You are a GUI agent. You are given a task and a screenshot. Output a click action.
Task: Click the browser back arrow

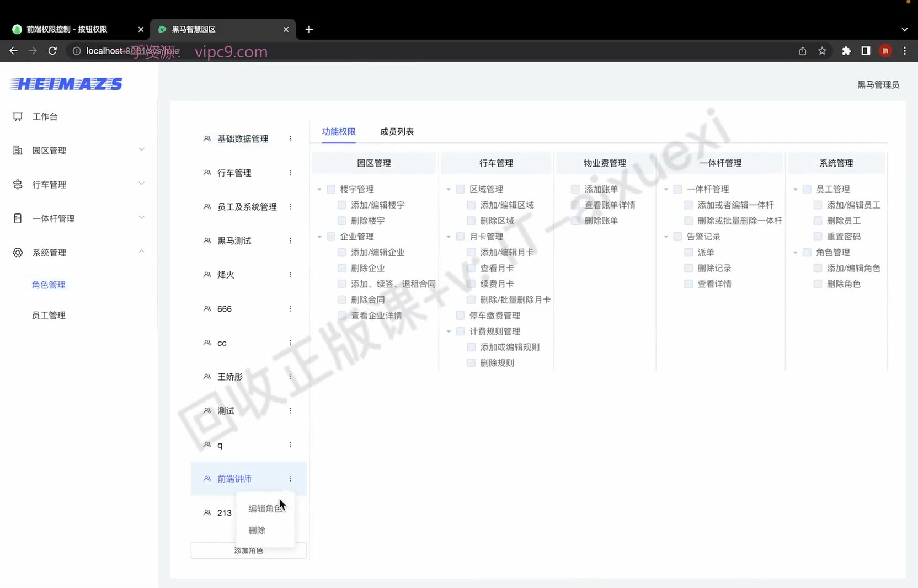[14, 51]
